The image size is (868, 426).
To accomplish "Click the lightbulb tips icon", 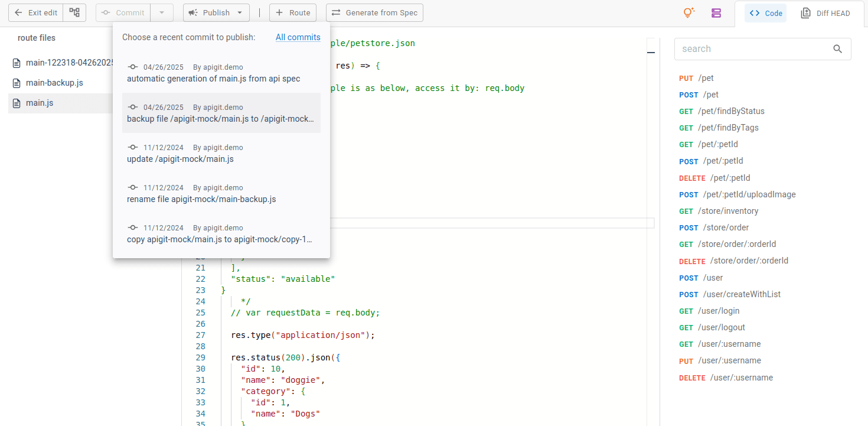I will 688,12.
